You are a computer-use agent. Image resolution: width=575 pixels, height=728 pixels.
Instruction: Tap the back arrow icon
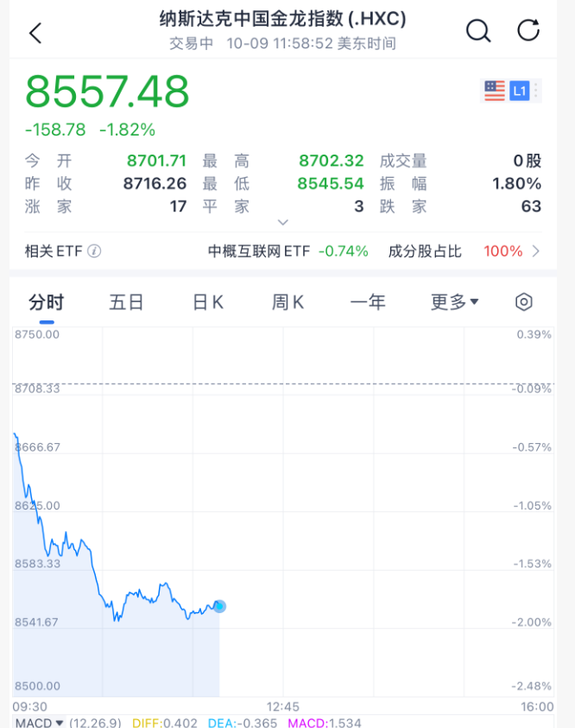(35, 34)
